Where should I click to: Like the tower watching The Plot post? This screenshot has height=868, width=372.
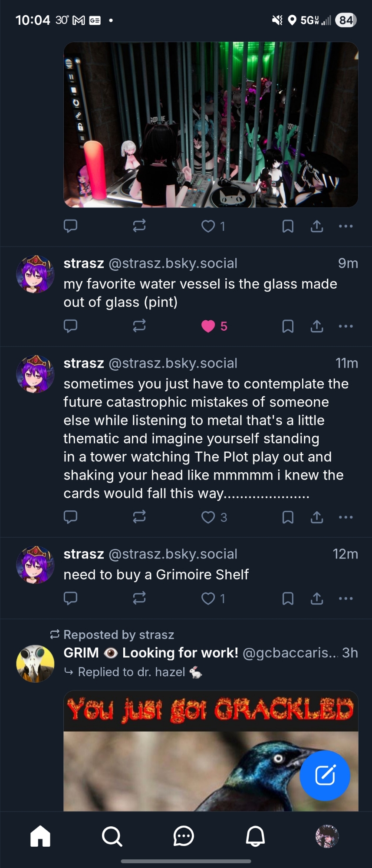(x=208, y=517)
